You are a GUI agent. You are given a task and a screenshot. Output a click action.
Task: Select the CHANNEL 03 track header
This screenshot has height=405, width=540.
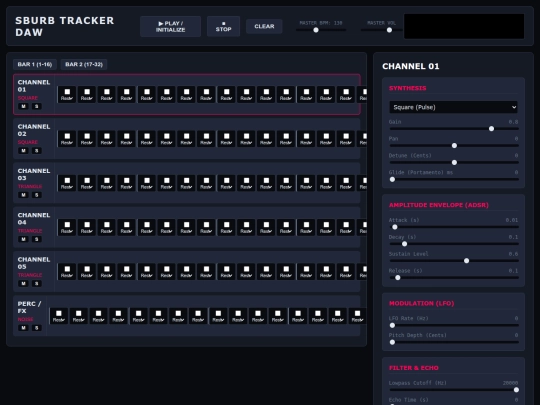tap(34, 183)
